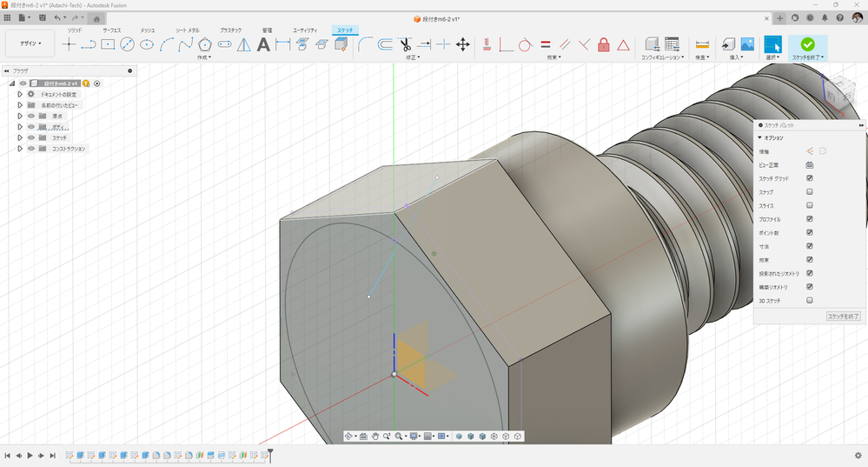
Task: Switch to the ユーティリティ tab
Action: pyautogui.click(x=305, y=30)
